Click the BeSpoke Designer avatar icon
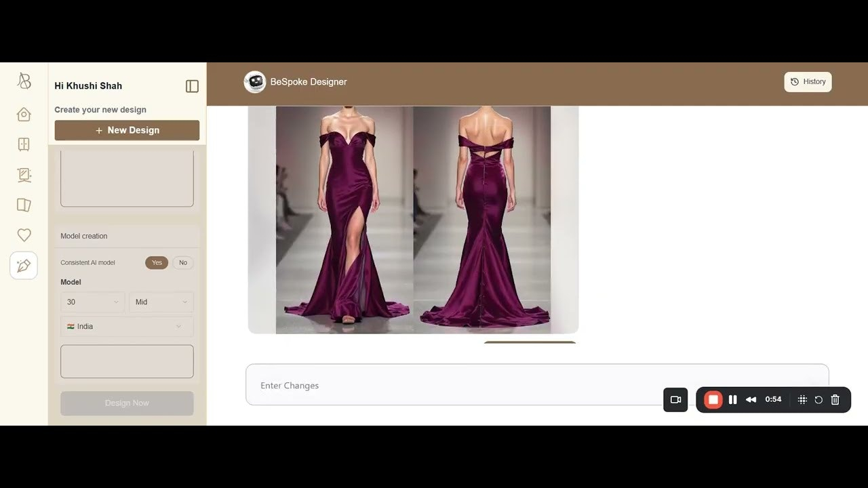Viewport: 868px width, 488px height. 255,82
